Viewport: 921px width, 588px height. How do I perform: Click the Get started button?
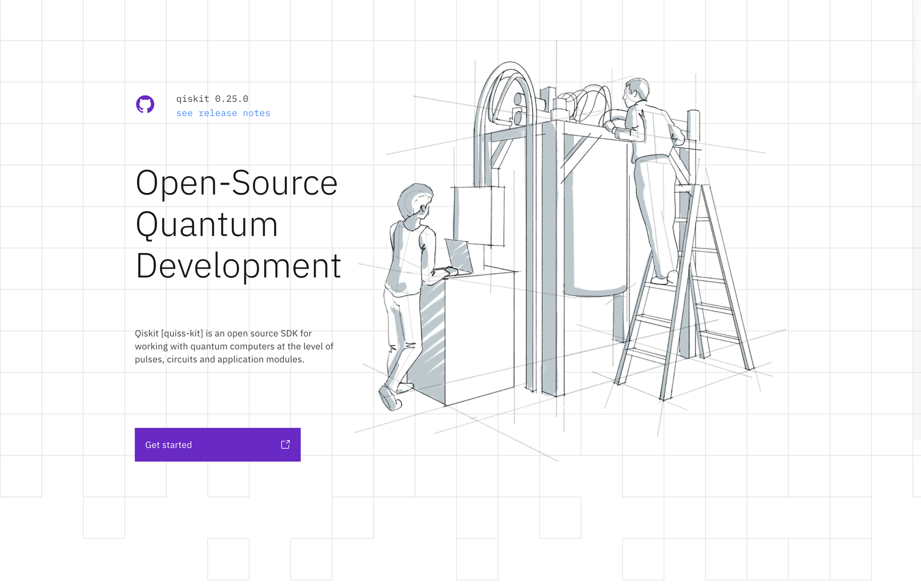pos(217,444)
